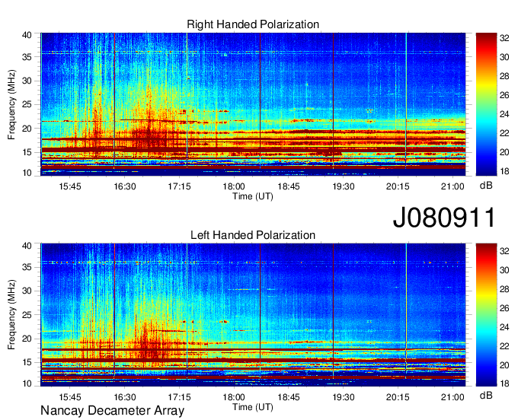Click the 32 dB label on upper colorbar
This screenshot has width=518, height=420.
click(x=504, y=38)
